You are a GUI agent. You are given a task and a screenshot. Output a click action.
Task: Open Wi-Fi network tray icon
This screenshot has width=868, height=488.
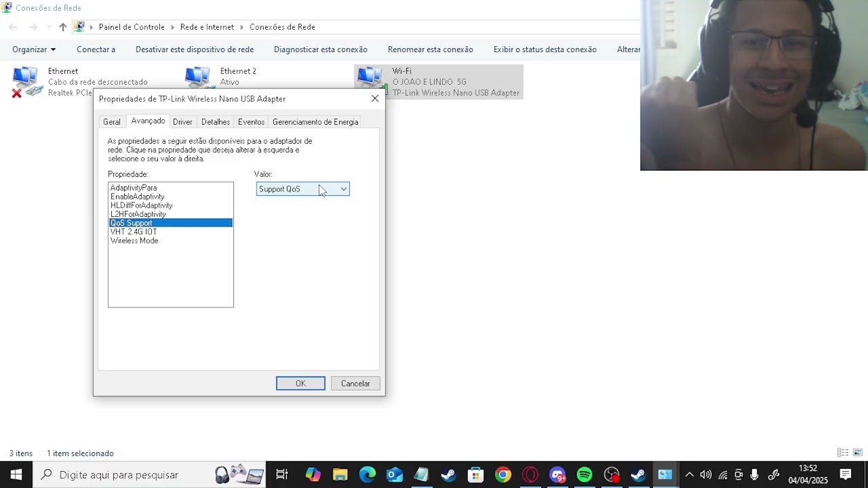click(x=723, y=474)
